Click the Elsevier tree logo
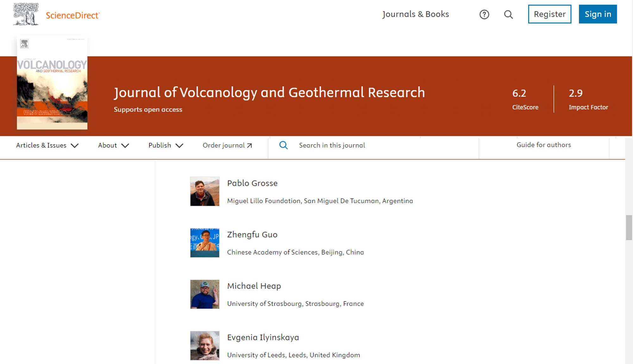Screen dimensions: 633x364 26,14
